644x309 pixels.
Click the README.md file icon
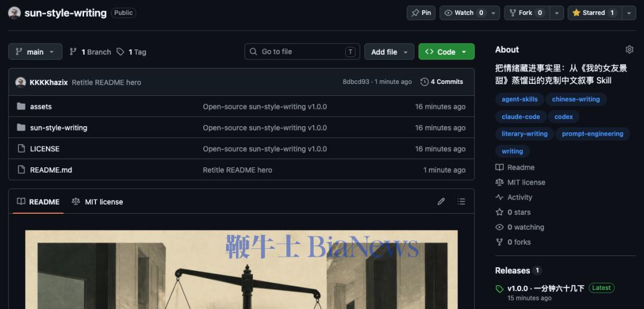pyautogui.click(x=21, y=170)
